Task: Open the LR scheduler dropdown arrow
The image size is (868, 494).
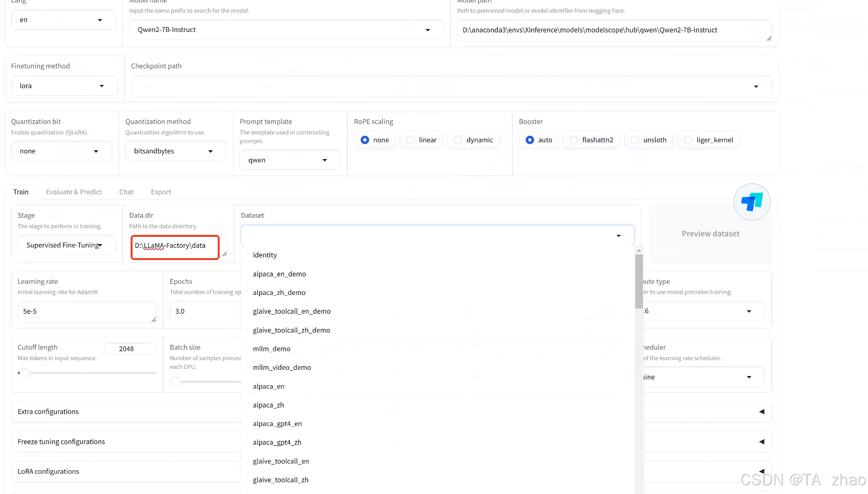Action: pos(749,377)
